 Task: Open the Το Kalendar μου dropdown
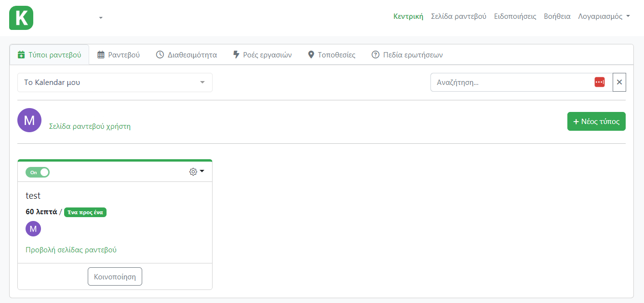click(x=115, y=82)
